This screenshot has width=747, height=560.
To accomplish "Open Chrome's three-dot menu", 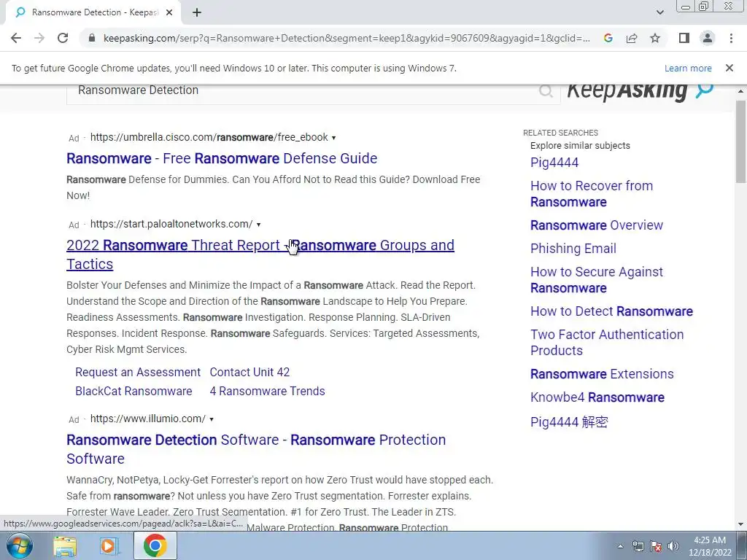I will point(731,38).
